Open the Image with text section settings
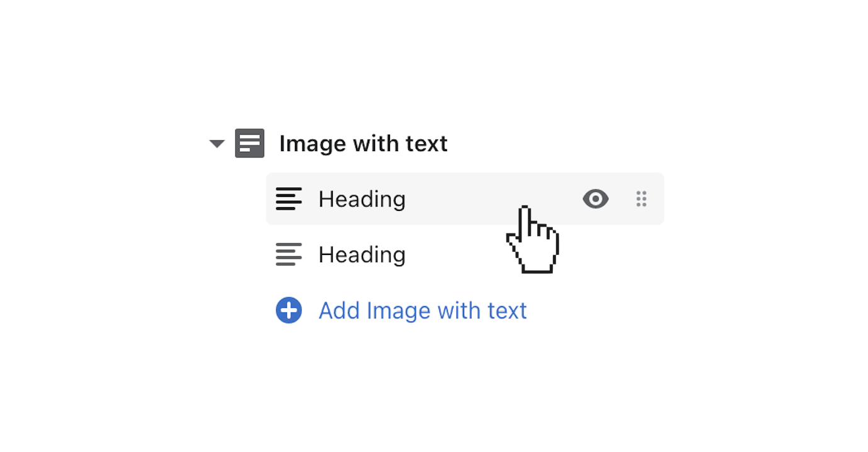Image resolution: width=868 pixels, height=452 pixels. [x=364, y=143]
